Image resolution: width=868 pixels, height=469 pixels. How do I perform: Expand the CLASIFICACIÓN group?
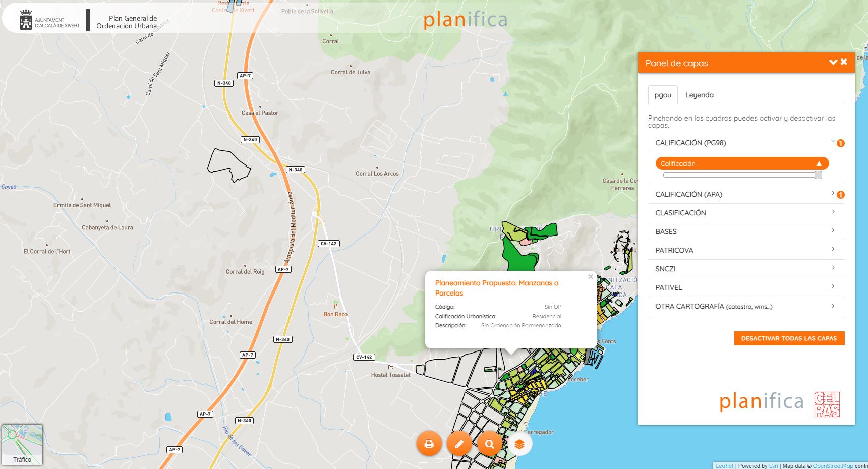(x=746, y=213)
